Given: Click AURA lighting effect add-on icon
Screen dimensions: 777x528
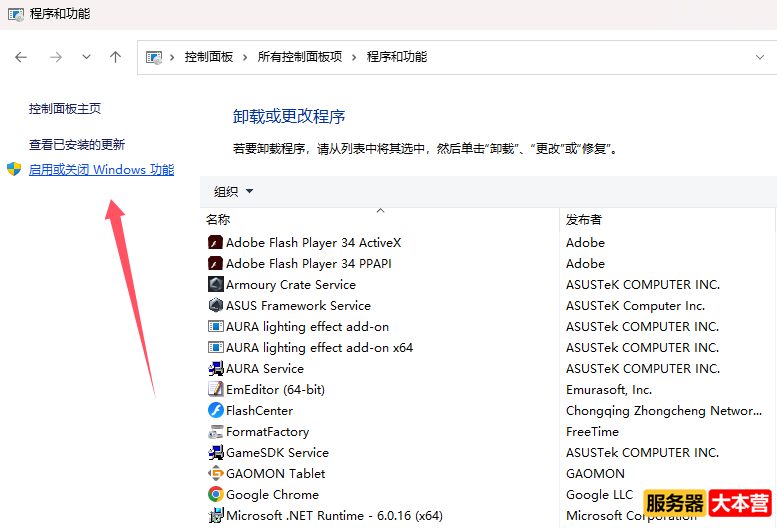Looking at the screenshot, I should (216, 326).
